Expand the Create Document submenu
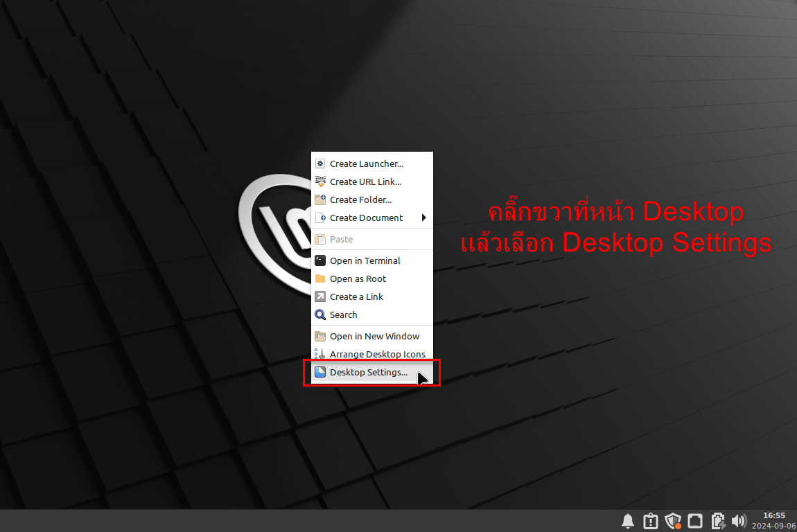 (371, 218)
